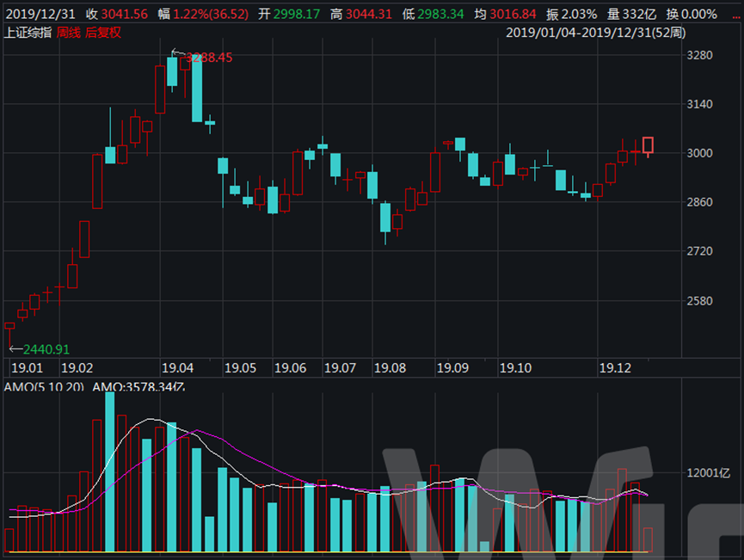
Task: Click the high price 3044.31
Action: 369,15
